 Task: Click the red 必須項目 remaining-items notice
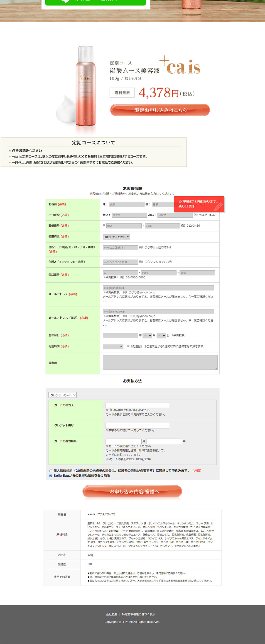(199, 204)
